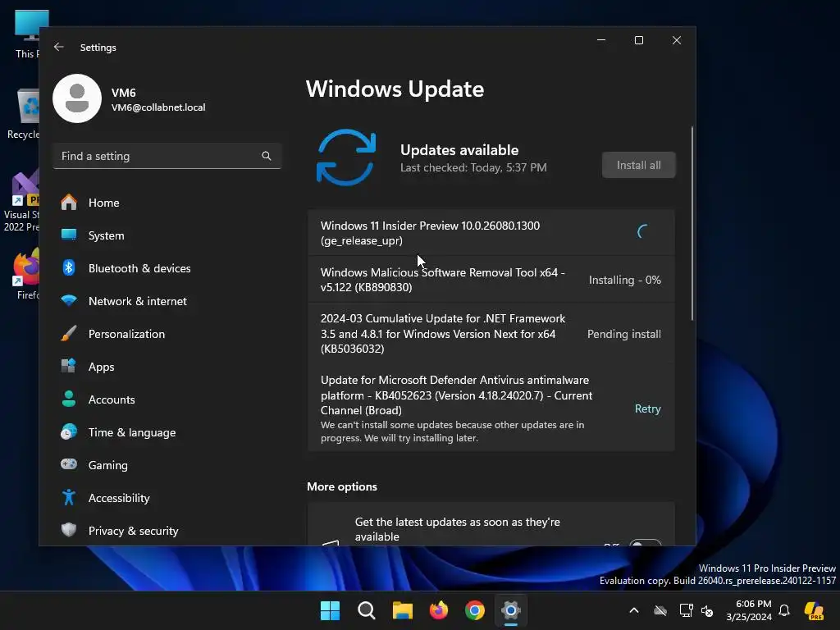Click the Accessibility figure icon

click(x=69, y=498)
